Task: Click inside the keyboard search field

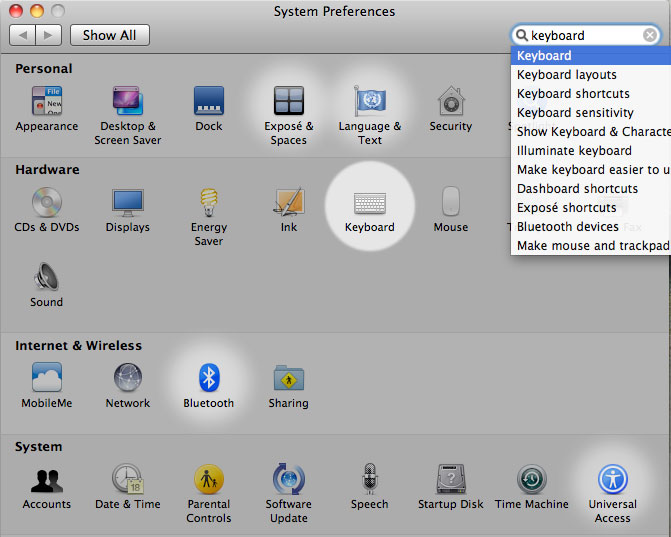Action: (585, 35)
